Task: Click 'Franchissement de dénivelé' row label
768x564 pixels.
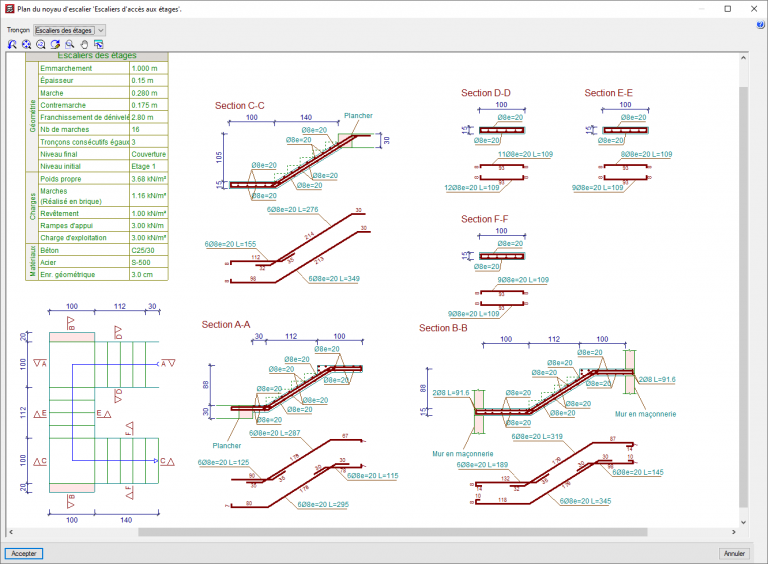Action: coord(84,118)
